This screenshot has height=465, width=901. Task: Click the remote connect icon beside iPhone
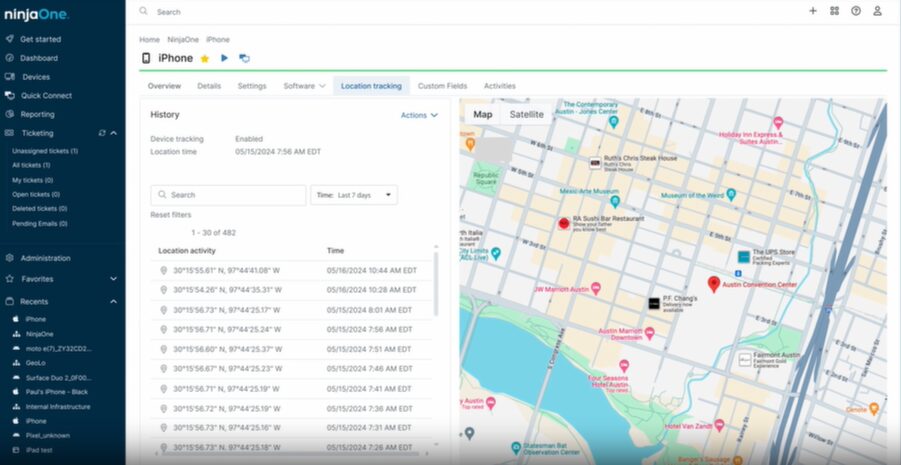coord(244,58)
